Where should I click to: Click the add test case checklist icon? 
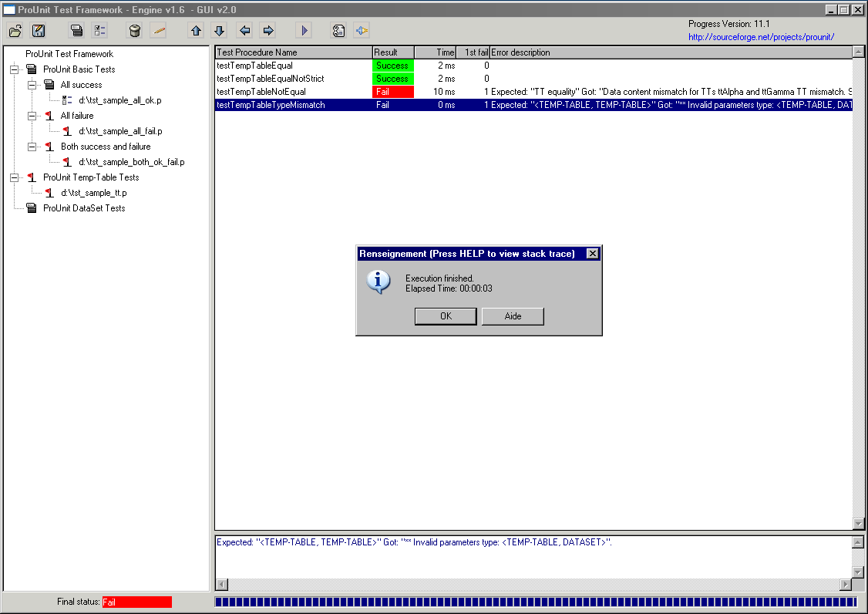[100, 31]
